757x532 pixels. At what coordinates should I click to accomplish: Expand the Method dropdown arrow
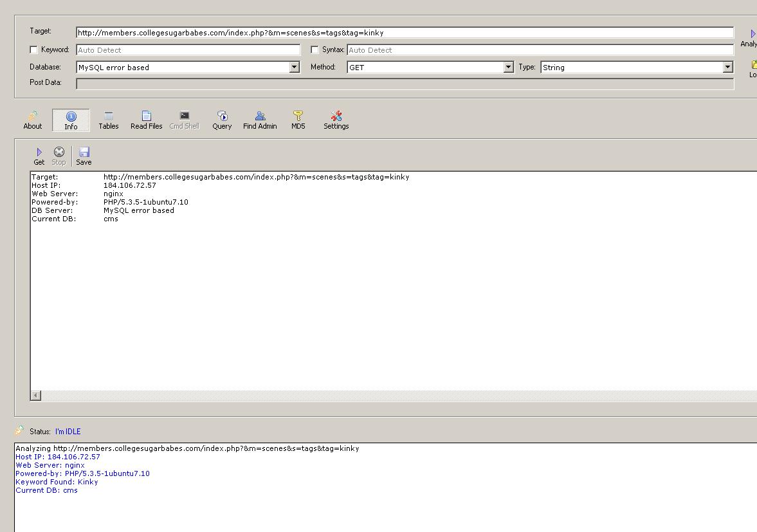[508, 67]
